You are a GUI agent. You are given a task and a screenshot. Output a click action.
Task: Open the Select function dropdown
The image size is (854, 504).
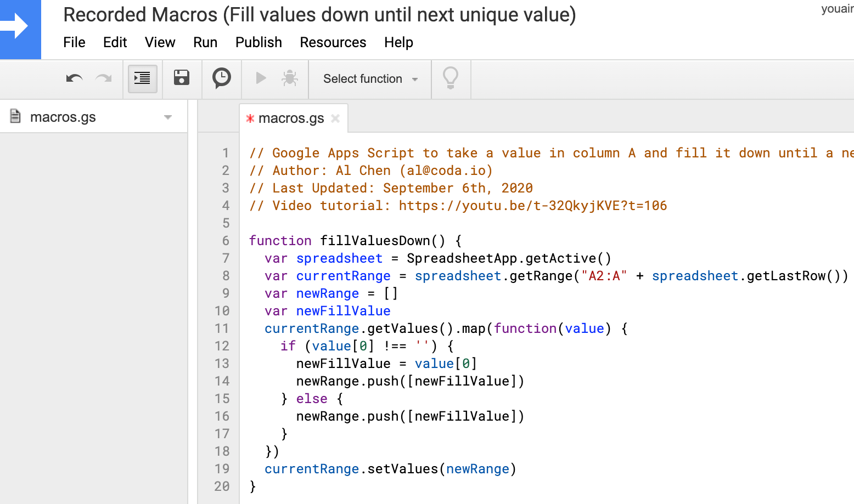tap(370, 79)
